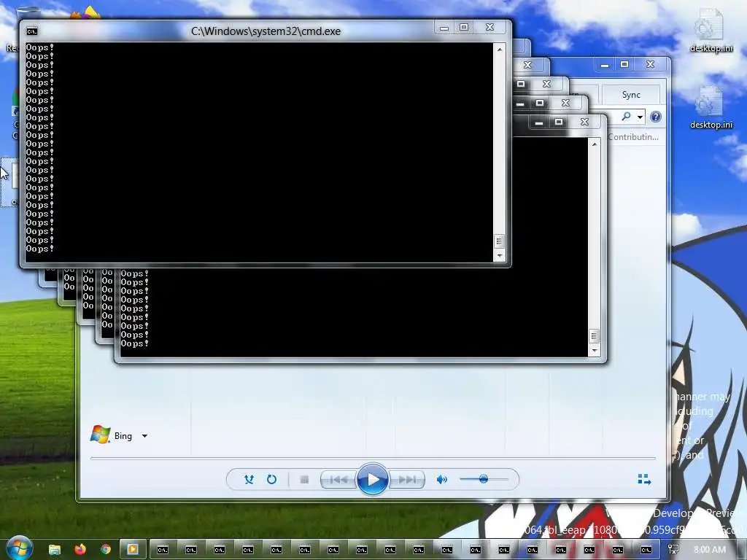747x560 pixels.
Task: Switch to Now Playing view icon
Action: click(644, 479)
